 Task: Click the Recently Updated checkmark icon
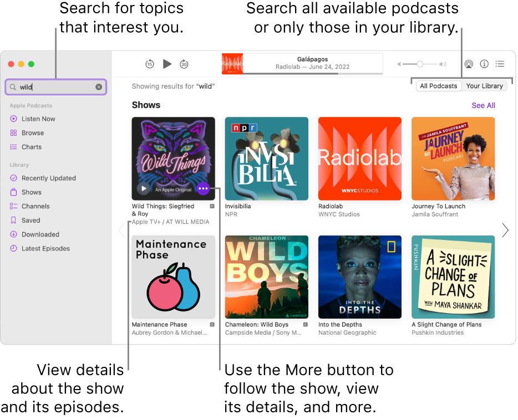coord(13,178)
